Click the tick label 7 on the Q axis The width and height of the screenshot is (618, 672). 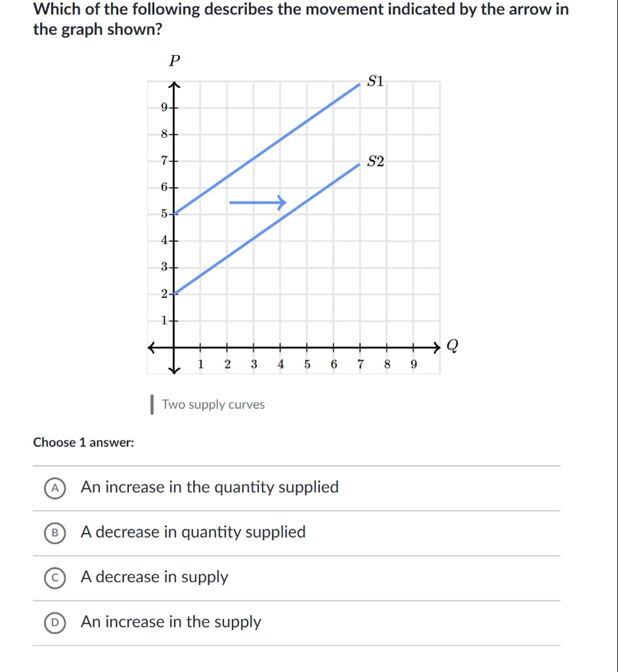pyautogui.click(x=360, y=364)
